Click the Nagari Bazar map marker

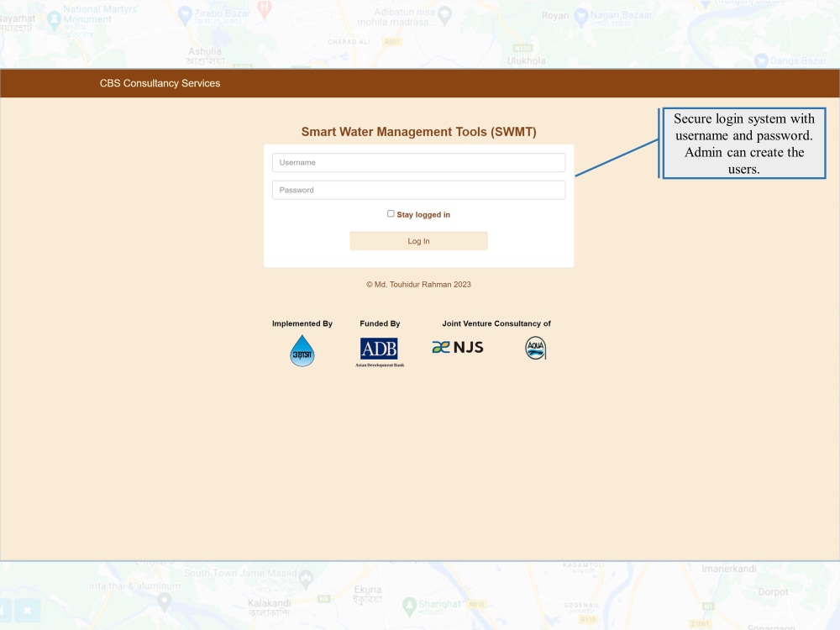pyautogui.click(x=580, y=17)
